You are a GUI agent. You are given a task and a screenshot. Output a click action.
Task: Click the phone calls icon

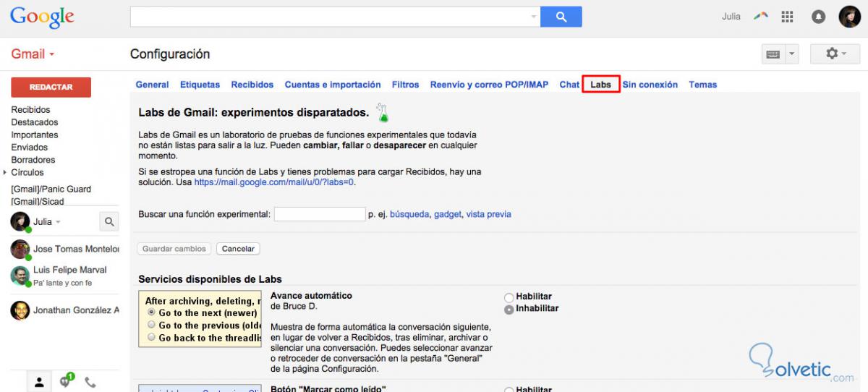point(90,382)
